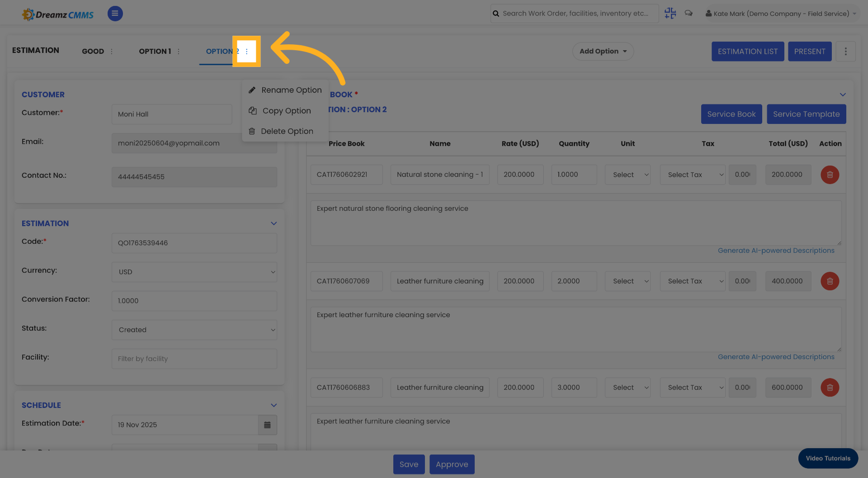Click the trash icon beside Delete Option
Screen dimensions: 868x478
[x=252, y=131]
